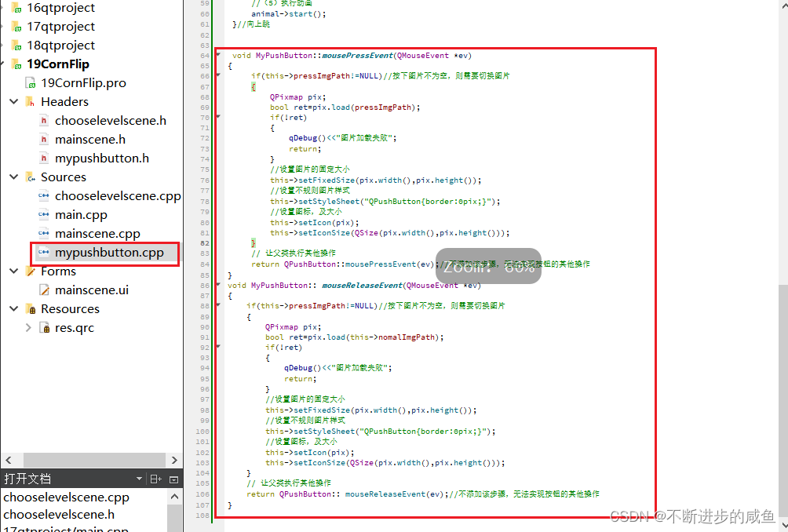Click mouseReleaseEvent in function signature
The image size is (788, 532).
362,286
